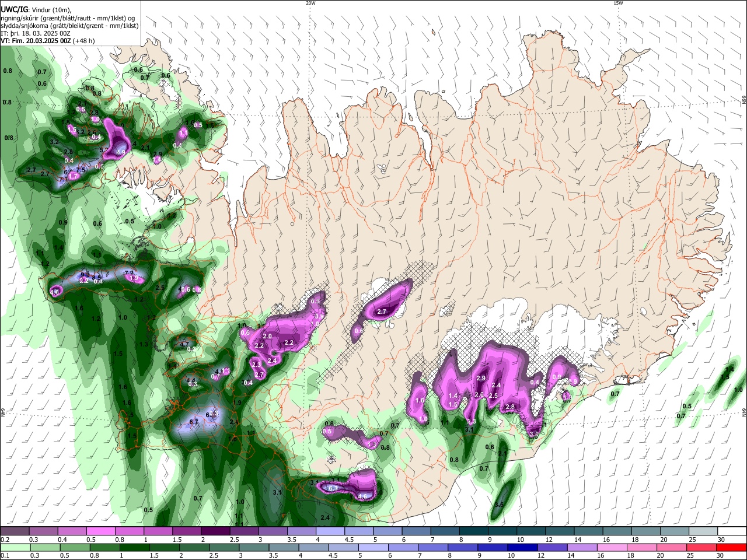
Task: Click the 3.6 value at the southeast coast tip
Action: [x=533, y=435]
